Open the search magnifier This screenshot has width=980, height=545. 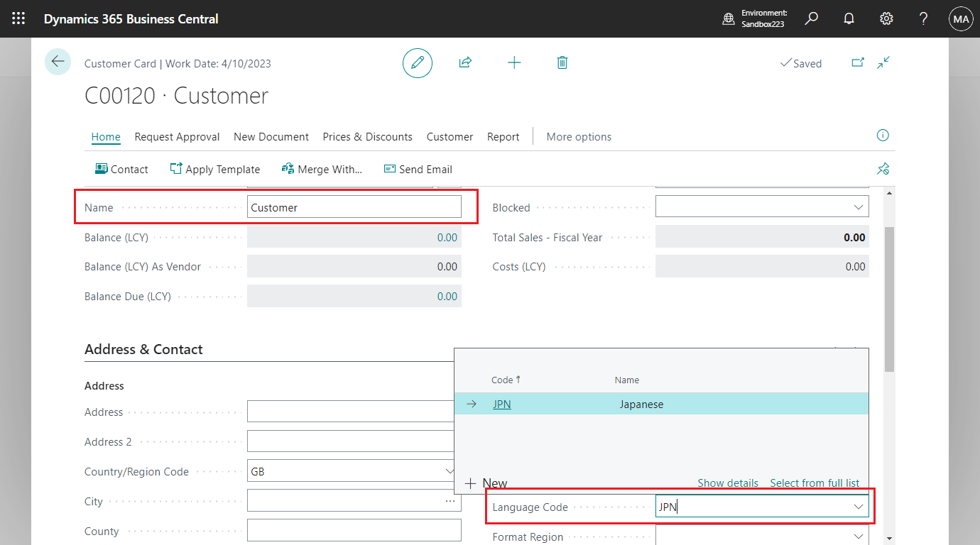coord(811,18)
